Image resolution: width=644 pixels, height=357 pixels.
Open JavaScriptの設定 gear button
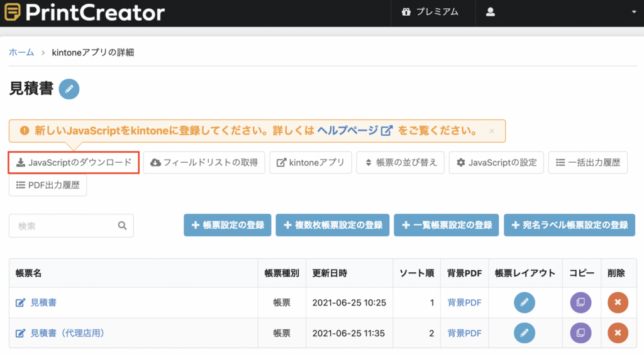[496, 163]
